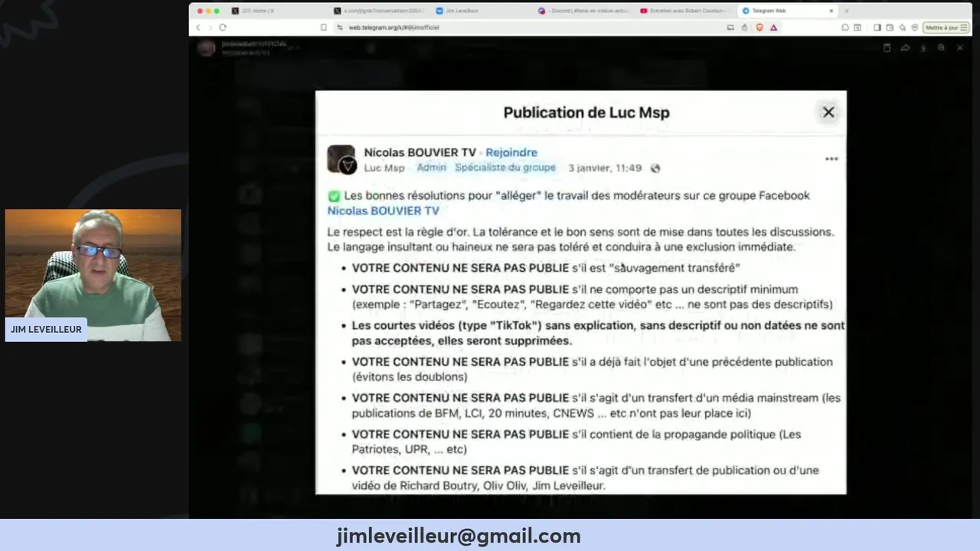The width and height of the screenshot is (980, 551).
Task: Click the Publication de Luc Msp heading
Action: [586, 112]
